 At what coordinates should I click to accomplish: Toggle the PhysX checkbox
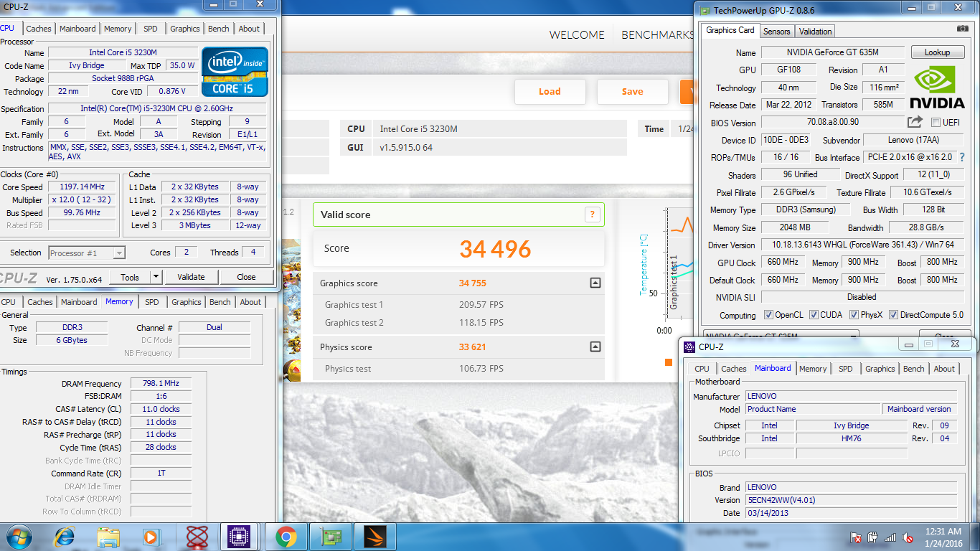coord(854,315)
